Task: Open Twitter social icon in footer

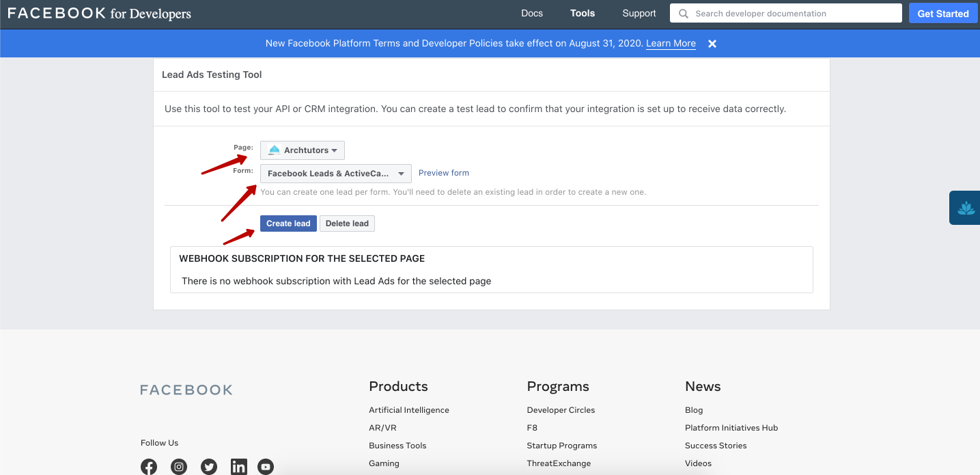Action: [x=209, y=467]
